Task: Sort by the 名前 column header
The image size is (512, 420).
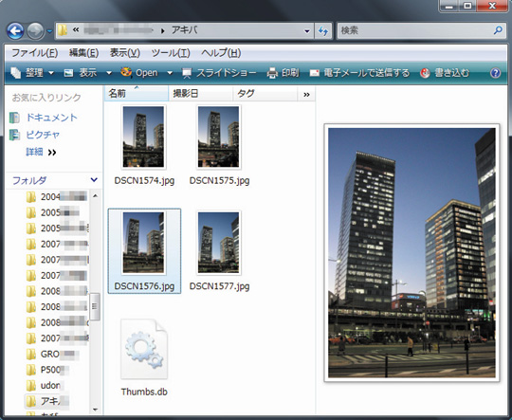Action: click(137, 94)
